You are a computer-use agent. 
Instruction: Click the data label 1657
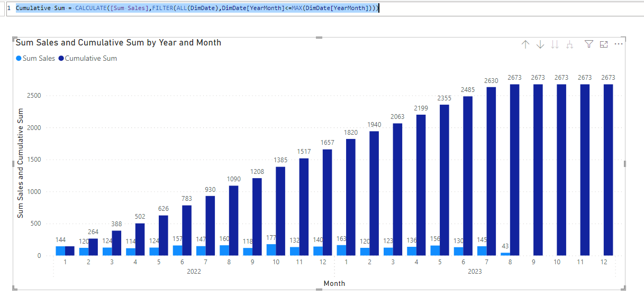(327, 142)
